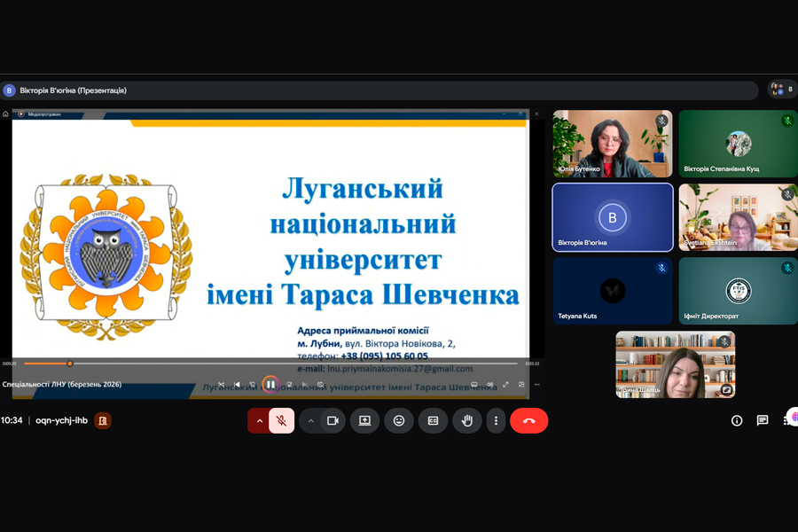Unmute the microphone in Meet
Viewport: 798px width, 532px height.
tap(281, 420)
